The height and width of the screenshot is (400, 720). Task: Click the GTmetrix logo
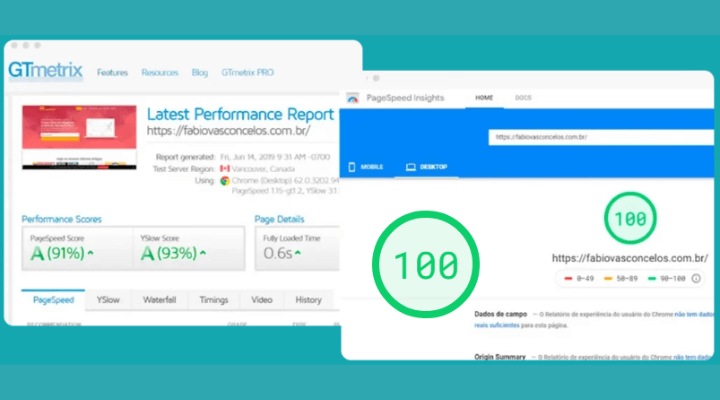[x=45, y=70]
